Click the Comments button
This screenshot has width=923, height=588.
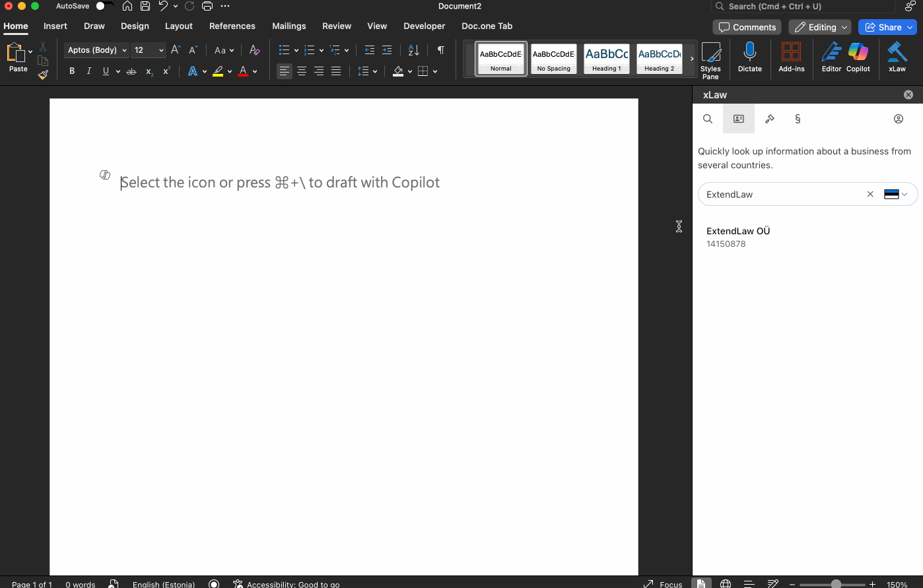[x=747, y=27]
